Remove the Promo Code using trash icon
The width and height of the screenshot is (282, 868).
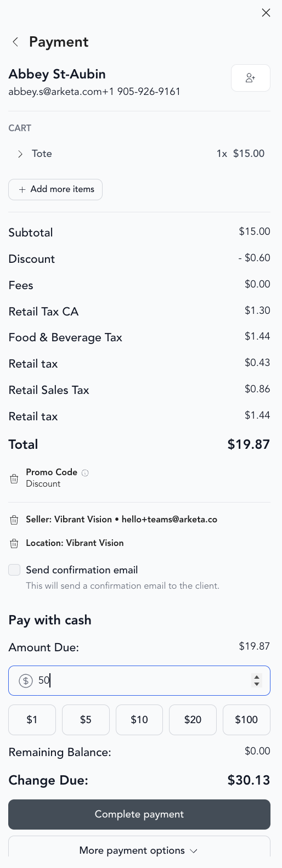(x=14, y=478)
